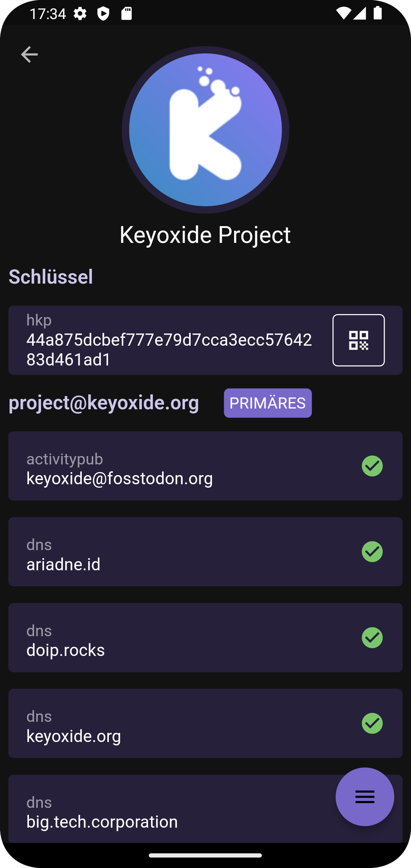Open the activitypub claim card
Image resolution: width=411 pixels, height=868 pixels.
point(183,466)
